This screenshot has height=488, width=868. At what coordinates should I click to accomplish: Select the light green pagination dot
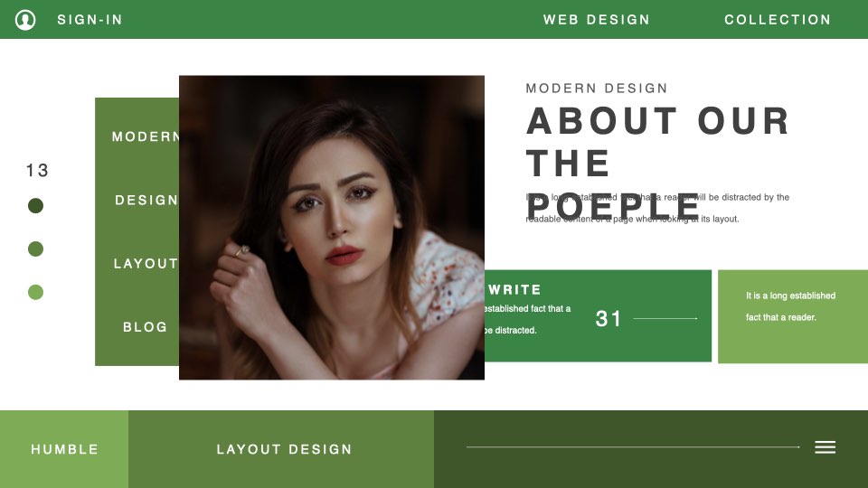click(35, 292)
